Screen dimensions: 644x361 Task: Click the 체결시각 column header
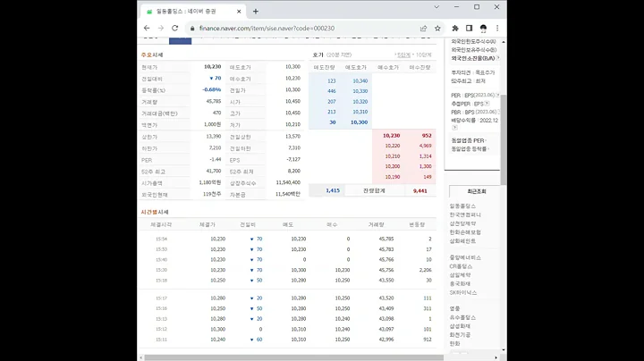click(161, 224)
